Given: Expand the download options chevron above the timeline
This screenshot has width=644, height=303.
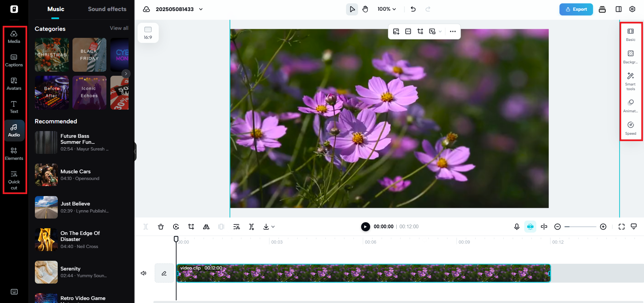Looking at the screenshot, I should pos(273,227).
